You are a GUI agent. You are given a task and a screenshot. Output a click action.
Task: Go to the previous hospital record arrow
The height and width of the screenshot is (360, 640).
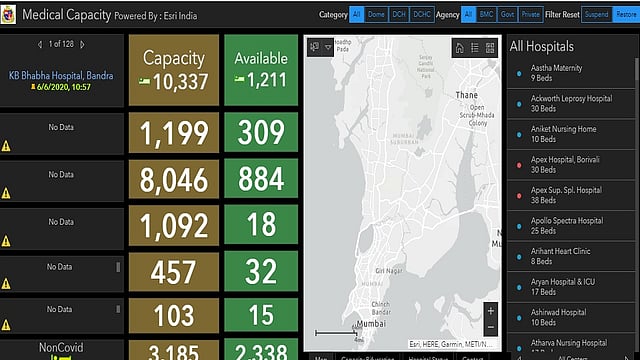pos(40,44)
